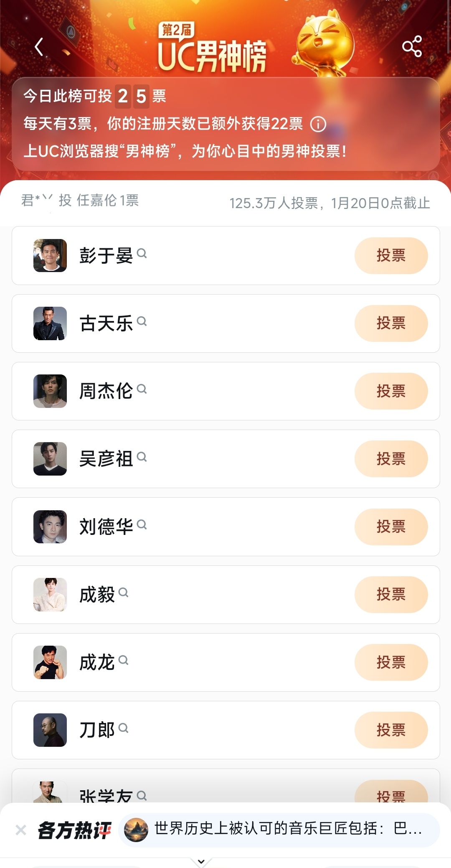The width and height of the screenshot is (451, 868).
Task: Vote for 成龙
Action: pos(391,662)
